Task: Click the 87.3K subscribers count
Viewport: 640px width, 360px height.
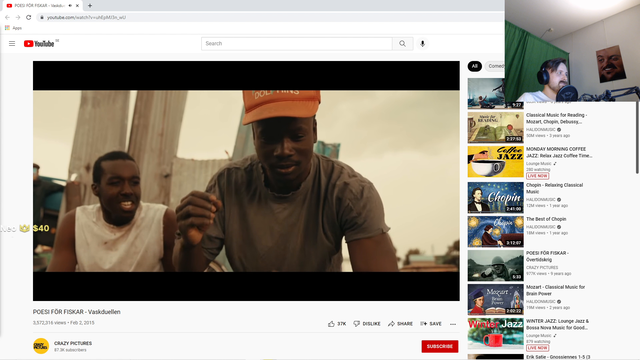Action: tap(70, 350)
